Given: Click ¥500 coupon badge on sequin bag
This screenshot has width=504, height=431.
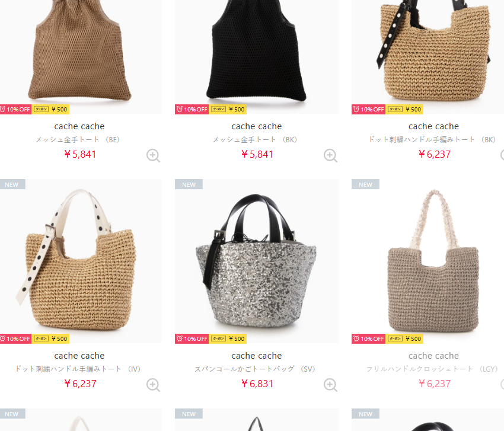Looking at the screenshot, I should click(x=228, y=339).
